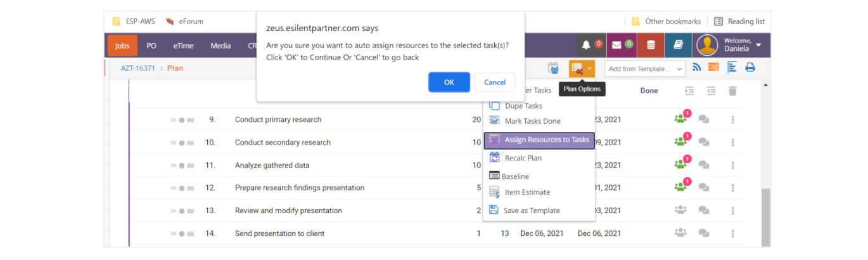Cancel the auto assign confirmation dialog
The width and height of the screenshot is (868, 260).
click(x=494, y=82)
